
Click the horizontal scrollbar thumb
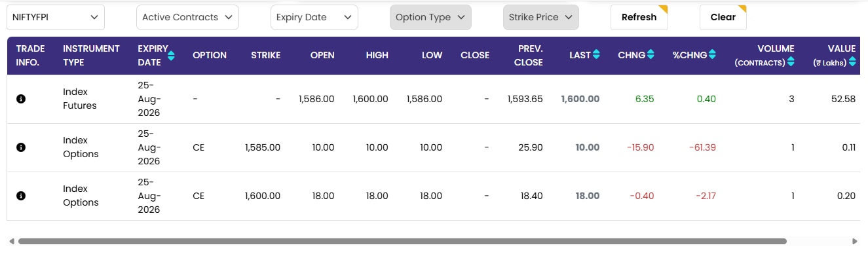click(x=402, y=241)
